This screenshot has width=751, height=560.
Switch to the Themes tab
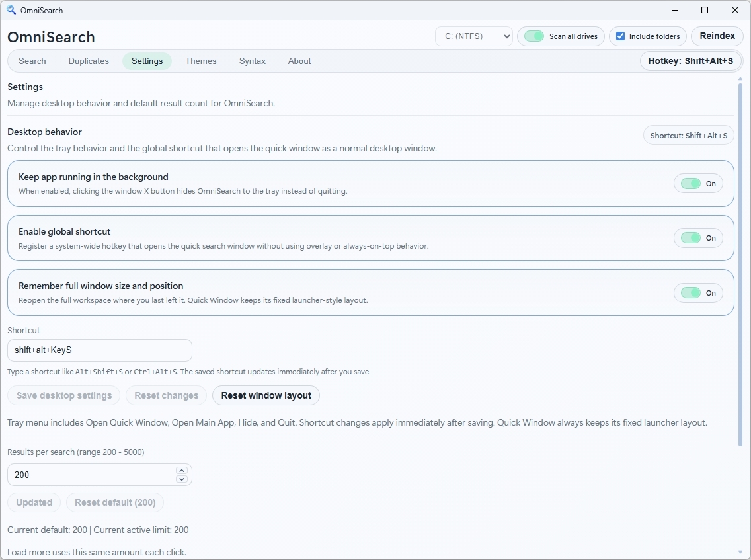click(x=201, y=61)
